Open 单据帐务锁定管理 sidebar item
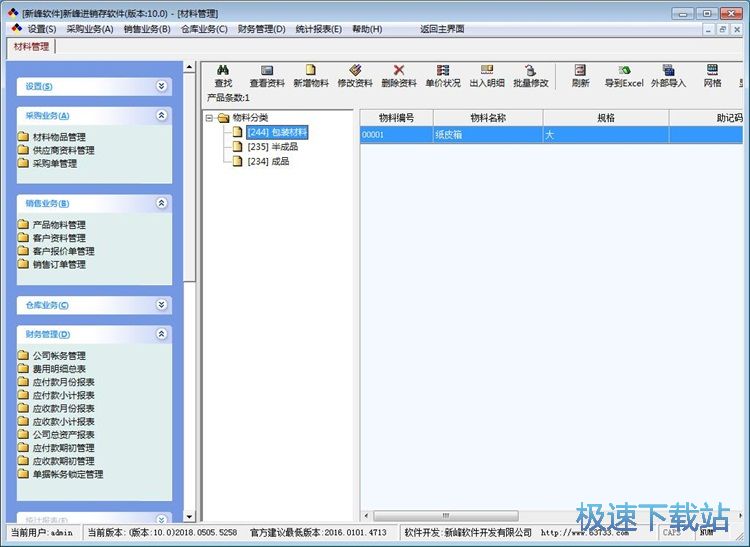This screenshot has height=547, width=750. pos(61,474)
